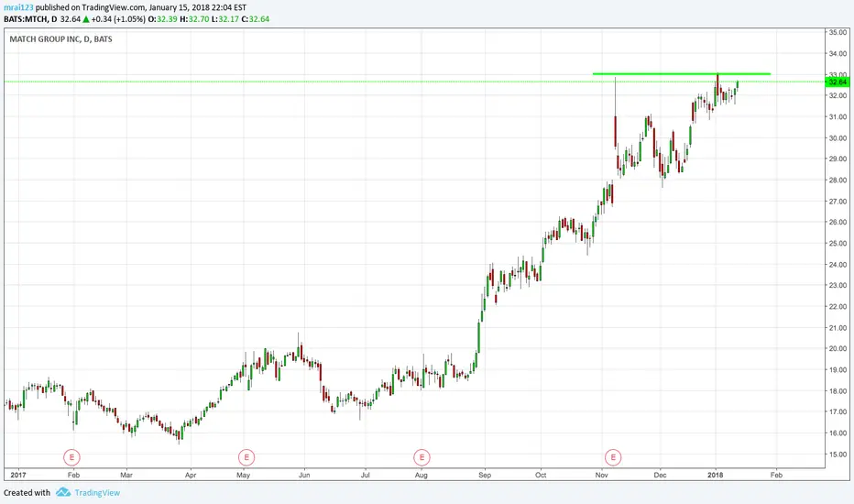Click the 20.00 price axis label

point(838,349)
